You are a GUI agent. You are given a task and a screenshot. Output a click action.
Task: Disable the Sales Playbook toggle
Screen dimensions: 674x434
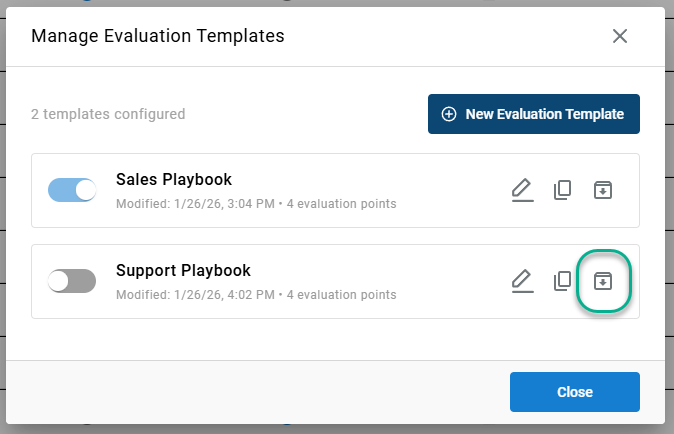coord(72,190)
